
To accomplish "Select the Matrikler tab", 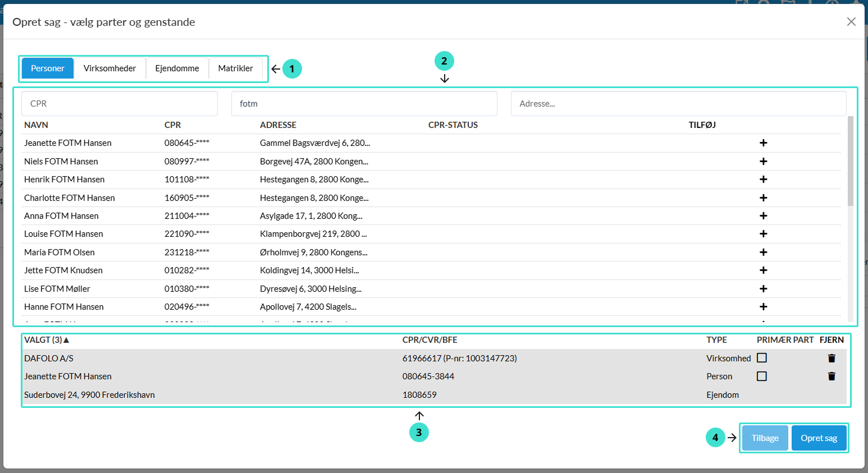I will [235, 68].
